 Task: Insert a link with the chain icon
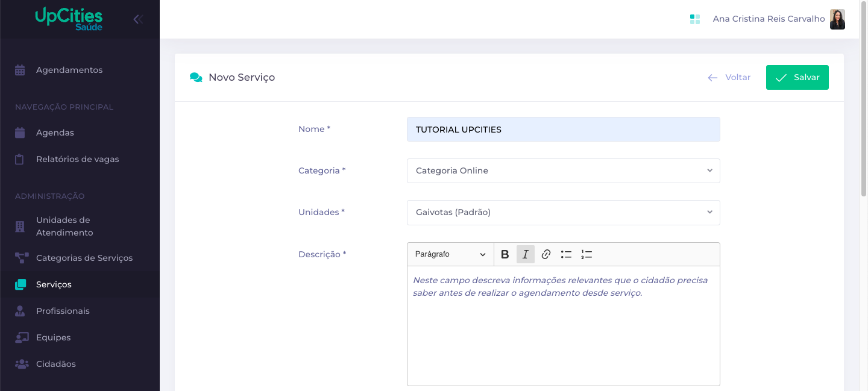[x=546, y=254]
